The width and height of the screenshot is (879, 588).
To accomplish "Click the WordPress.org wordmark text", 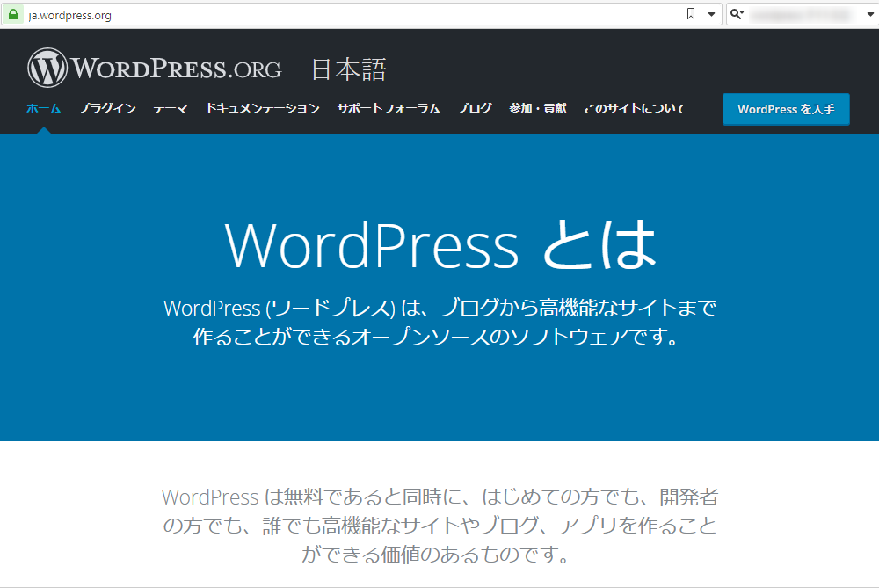I will (x=177, y=69).
